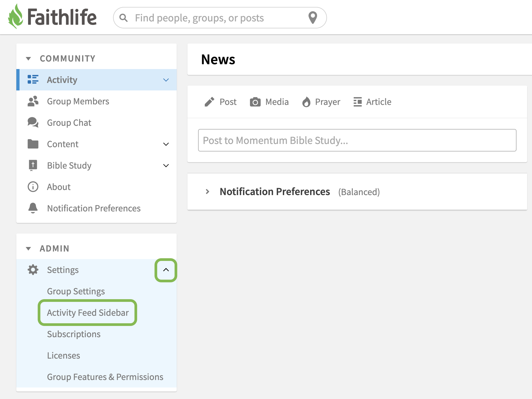Click the Notification Preferences bell icon
Image resolution: width=532 pixels, height=399 pixels.
(33, 208)
